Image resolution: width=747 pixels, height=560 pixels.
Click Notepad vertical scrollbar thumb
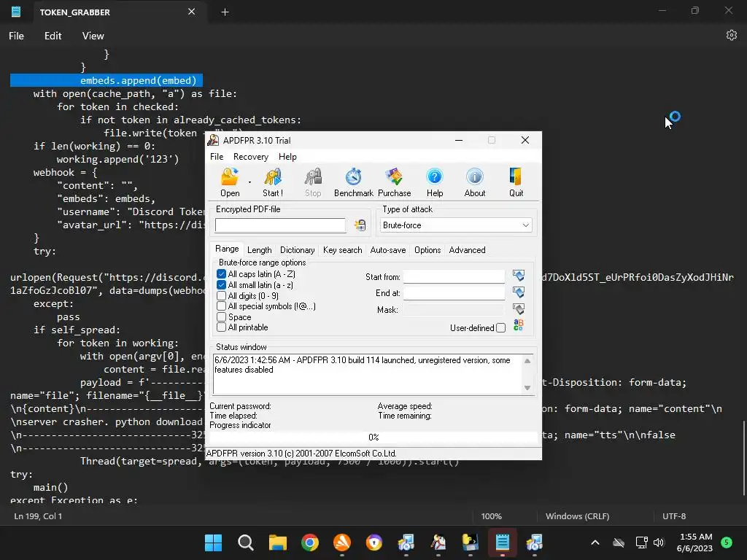tap(743, 458)
